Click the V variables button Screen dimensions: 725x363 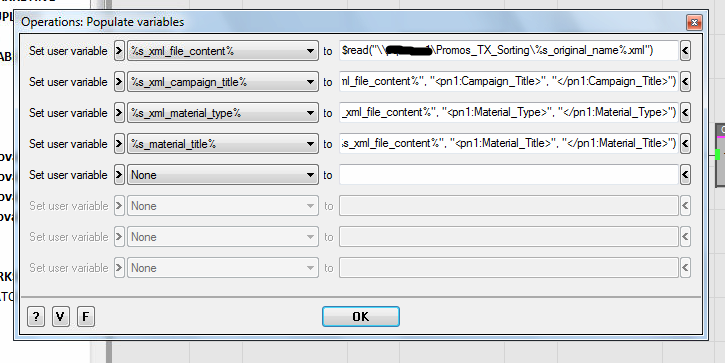61,317
